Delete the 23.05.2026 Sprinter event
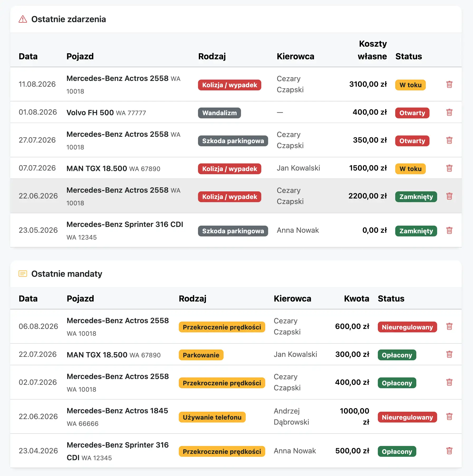This screenshot has height=476, width=473. click(x=449, y=230)
